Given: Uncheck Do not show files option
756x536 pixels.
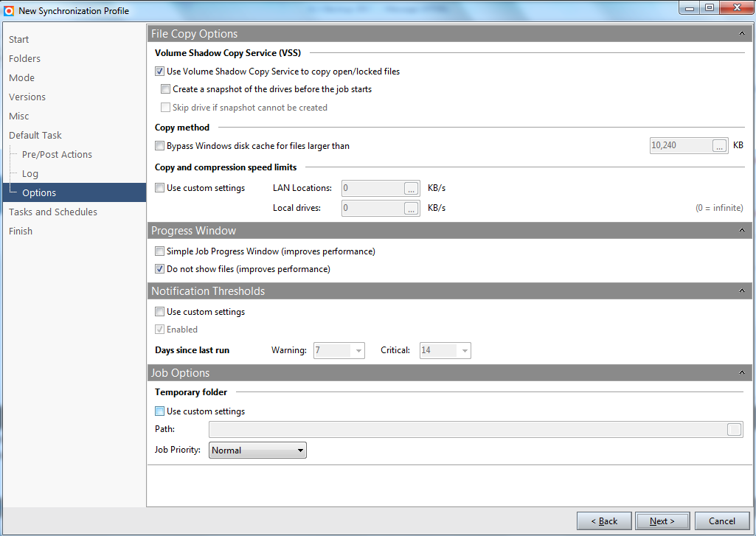Looking at the screenshot, I should (x=159, y=269).
